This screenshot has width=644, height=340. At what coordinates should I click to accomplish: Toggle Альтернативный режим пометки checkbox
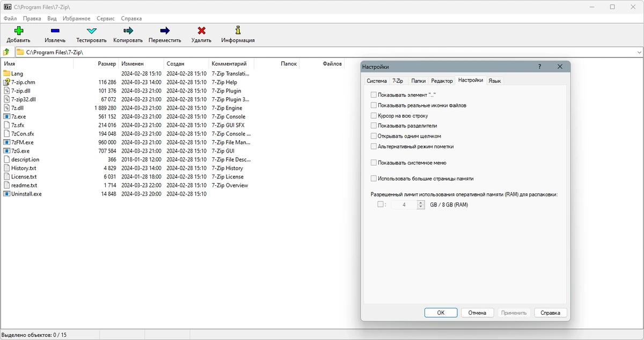[x=374, y=146]
